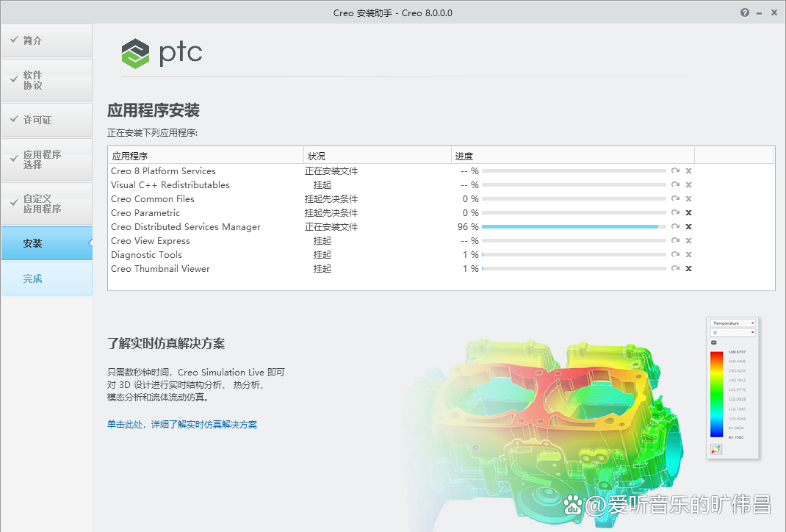Select the Visual C++ Redistributables row name

(x=170, y=185)
